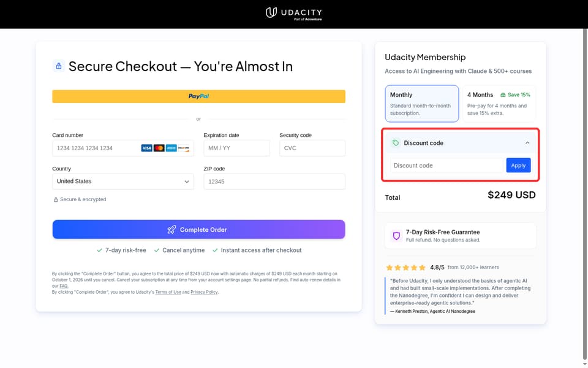This screenshot has width=588, height=368.
Task: Click the rocket icon in Complete Order
Action: click(171, 229)
